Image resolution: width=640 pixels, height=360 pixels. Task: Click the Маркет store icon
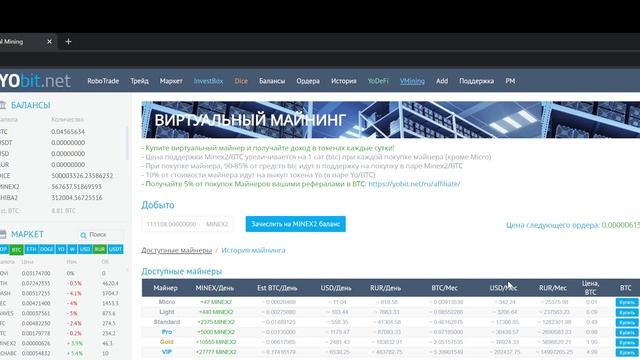point(3,234)
